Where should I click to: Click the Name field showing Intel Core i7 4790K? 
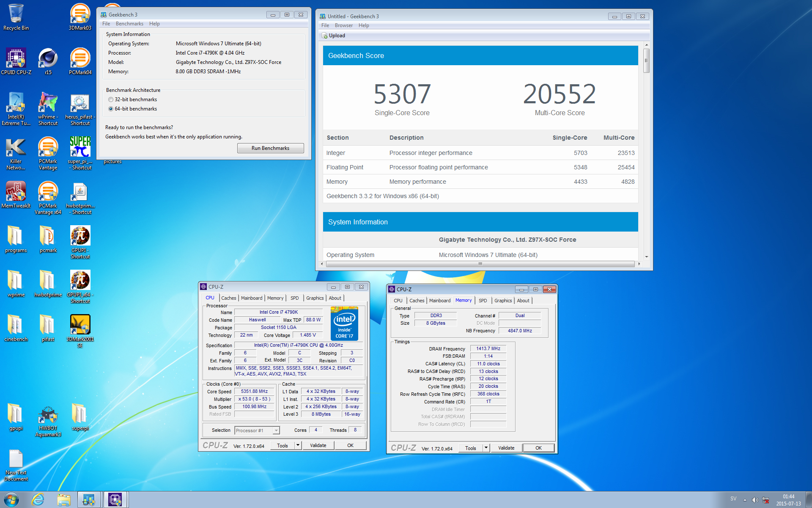[279, 312]
